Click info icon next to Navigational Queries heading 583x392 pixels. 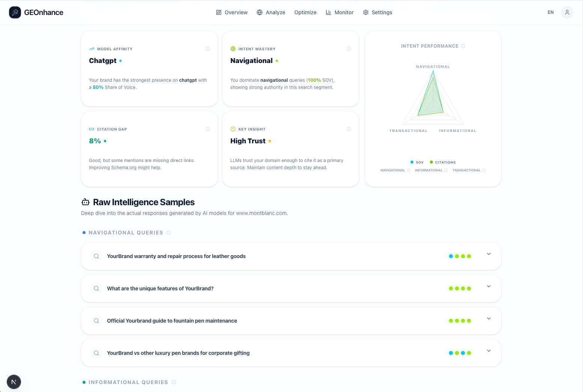pos(169,233)
